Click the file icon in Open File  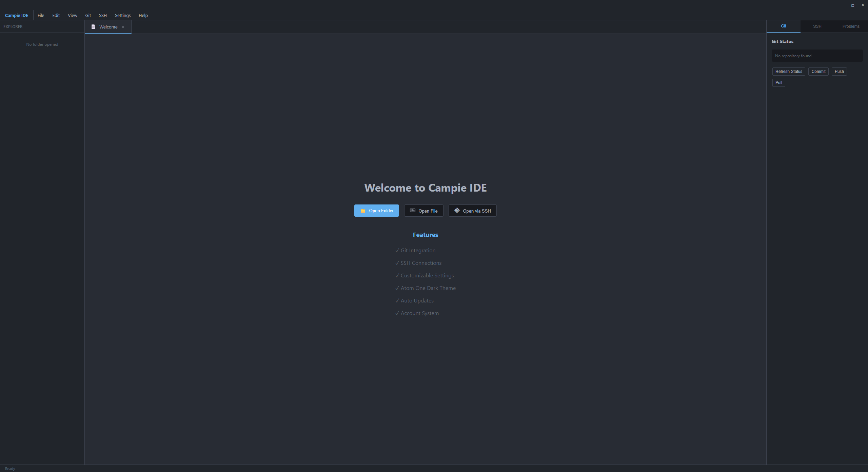[412, 211]
